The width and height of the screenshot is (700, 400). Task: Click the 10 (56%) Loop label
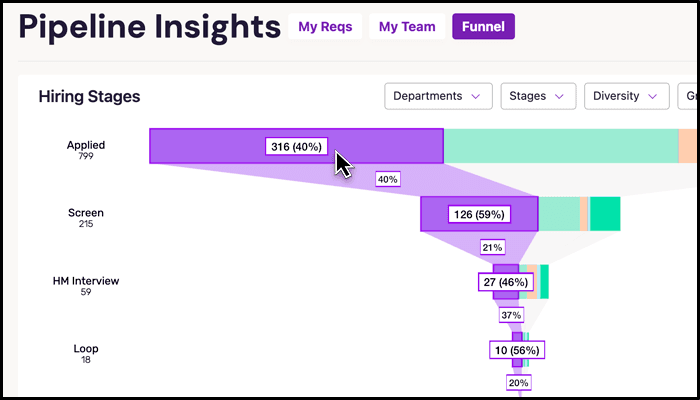517,350
